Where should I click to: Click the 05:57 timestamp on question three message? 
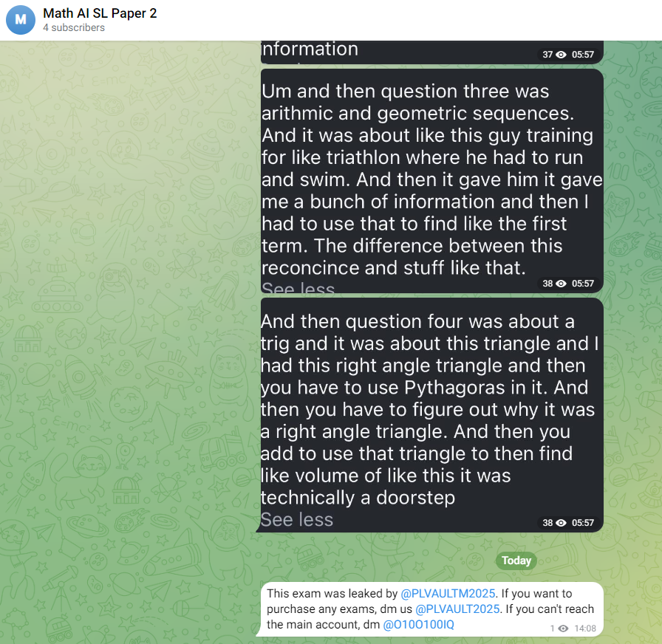(583, 284)
